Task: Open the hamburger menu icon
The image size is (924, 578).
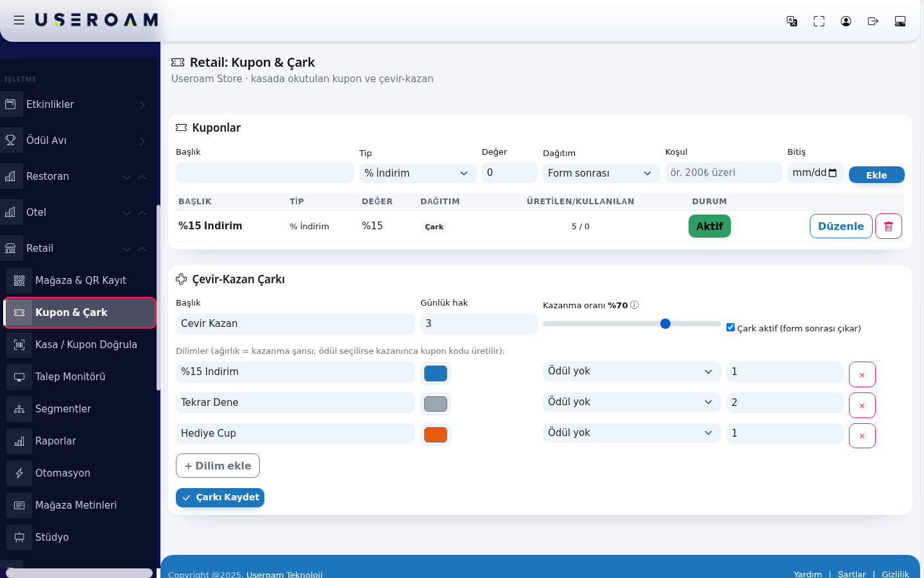Action: coord(19,21)
